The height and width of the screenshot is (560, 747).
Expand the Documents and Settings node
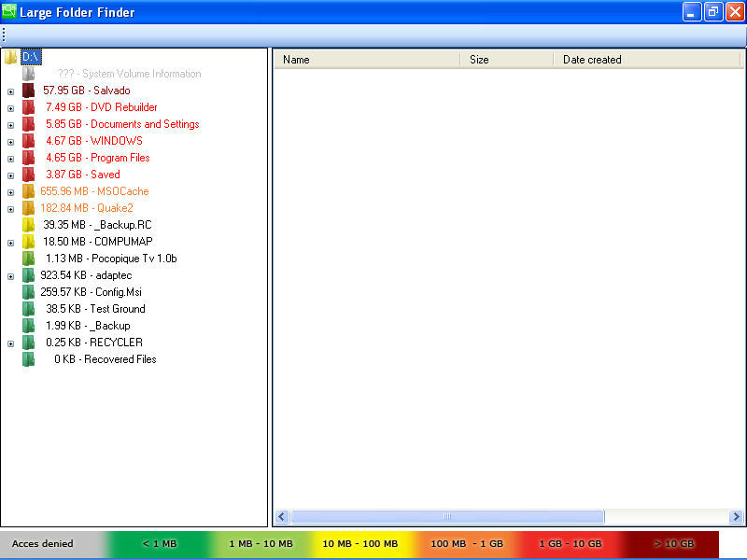11,125
